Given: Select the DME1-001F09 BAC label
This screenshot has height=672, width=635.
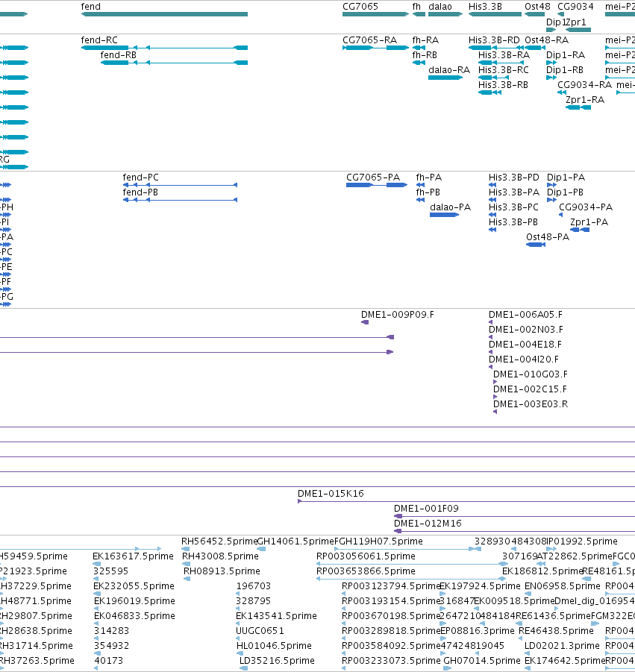Looking at the screenshot, I should coord(426,509).
